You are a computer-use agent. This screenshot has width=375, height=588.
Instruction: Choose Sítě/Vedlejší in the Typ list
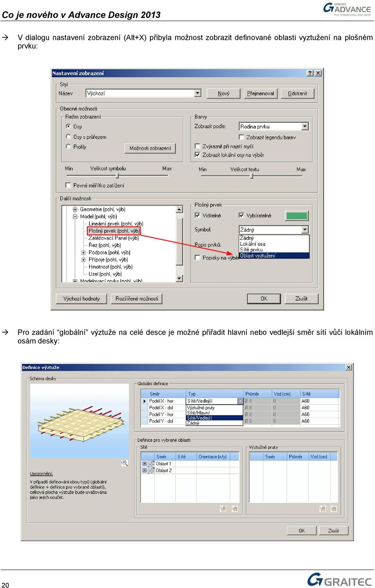tap(214, 418)
